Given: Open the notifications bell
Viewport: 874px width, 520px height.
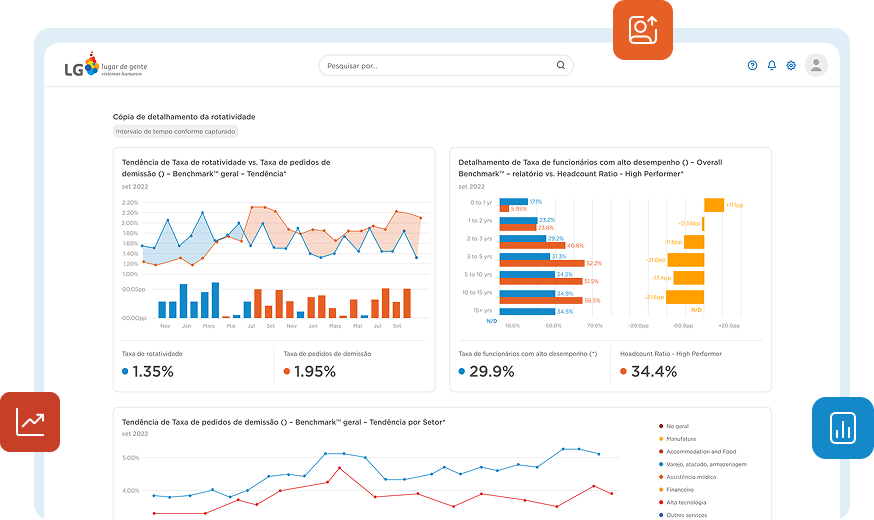Looking at the screenshot, I should click(771, 66).
